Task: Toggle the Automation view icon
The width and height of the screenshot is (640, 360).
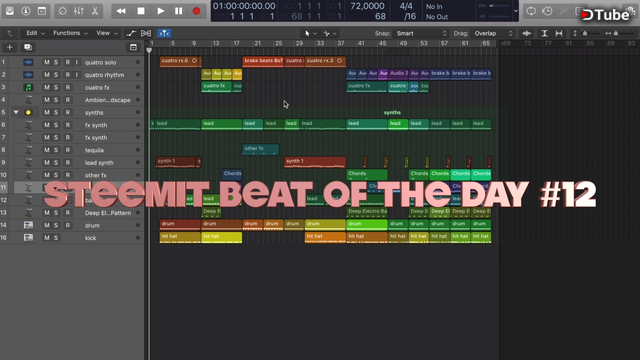Action: click(131, 33)
